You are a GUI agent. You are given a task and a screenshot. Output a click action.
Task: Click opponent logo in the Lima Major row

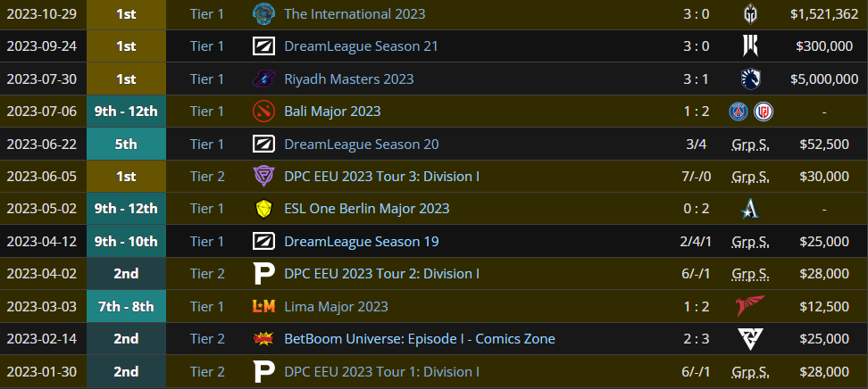[x=750, y=307]
